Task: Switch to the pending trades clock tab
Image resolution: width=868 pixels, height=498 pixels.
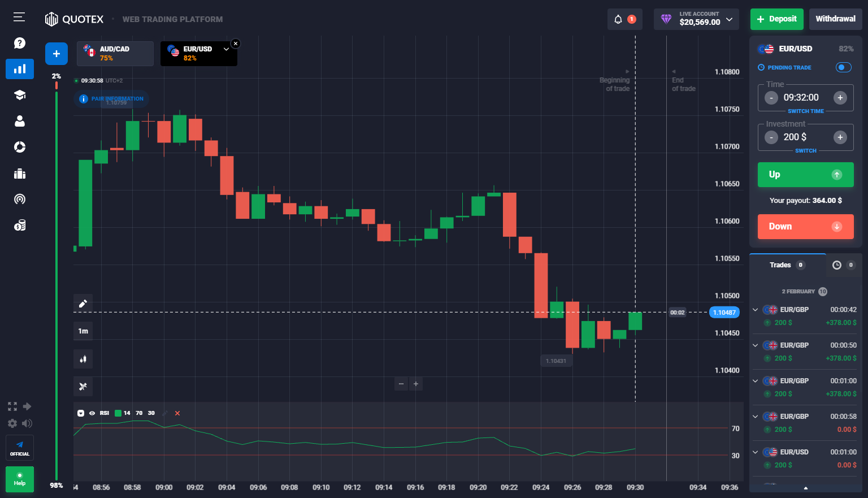Action: click(x=844, y=265)
